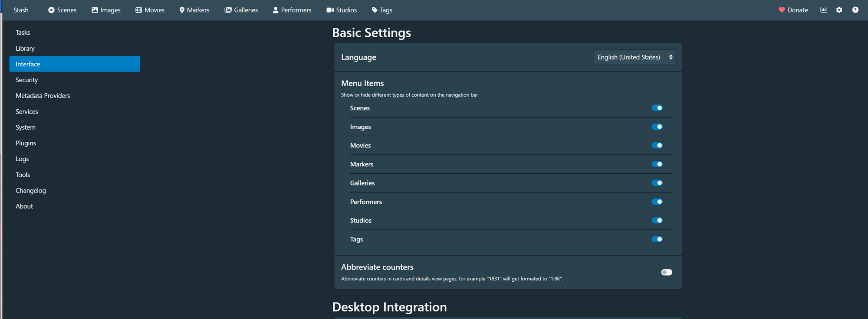868x319 pixels.
Task: Toggle the Scenes menu item switch
Action: [657, 108]
